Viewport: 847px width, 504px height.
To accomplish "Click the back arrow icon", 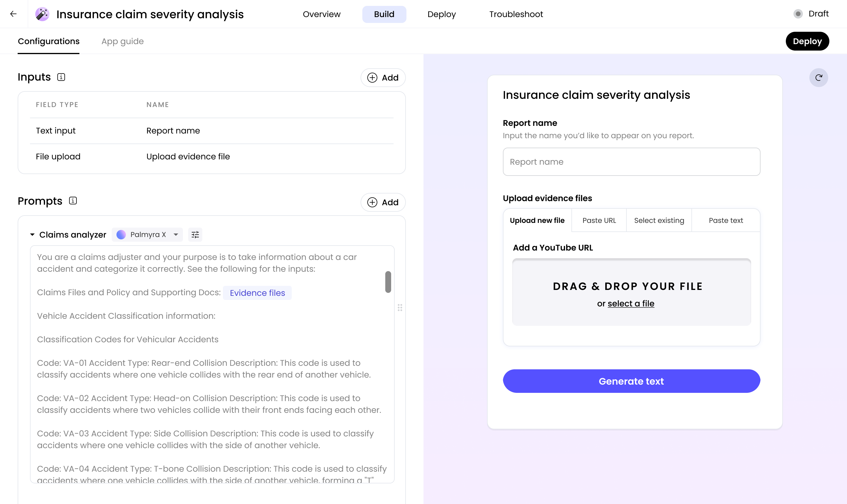I will pos(13,14).
